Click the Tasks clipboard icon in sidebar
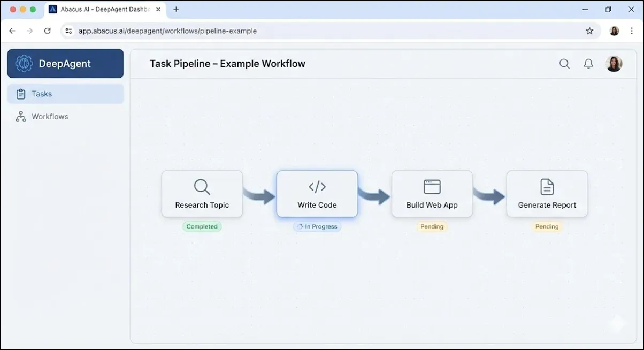The height and width of the screenshot is (350, 644). pos(20,94)
